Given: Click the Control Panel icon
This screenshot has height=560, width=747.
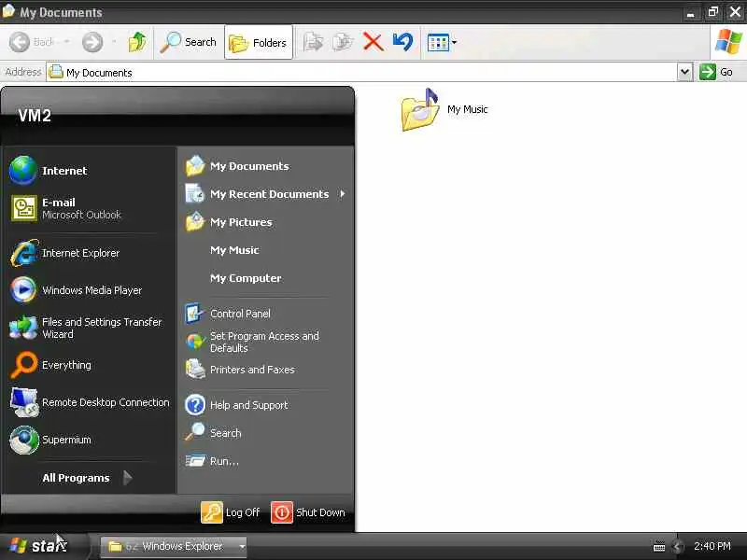Looking at the screenshot, I should (195, 314).
